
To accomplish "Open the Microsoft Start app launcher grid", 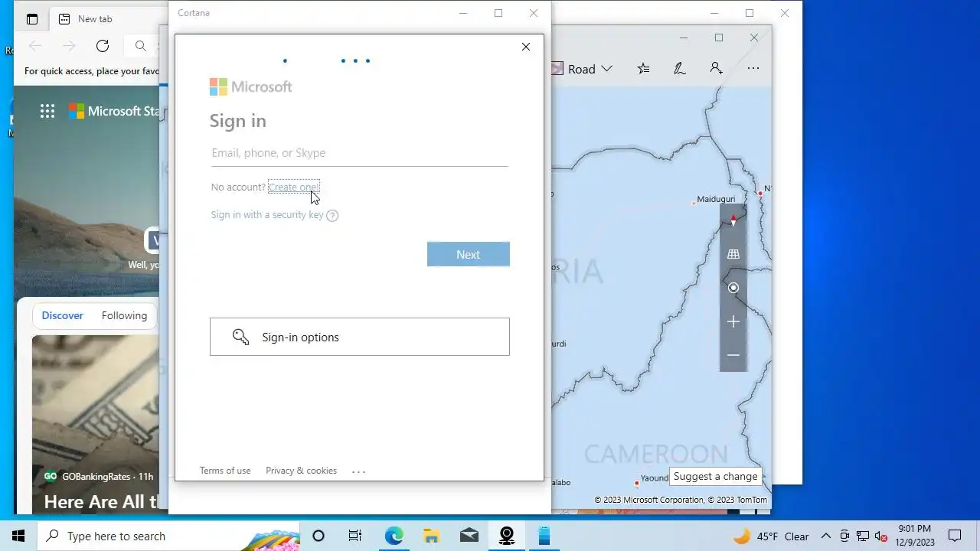I will (47, 111).
